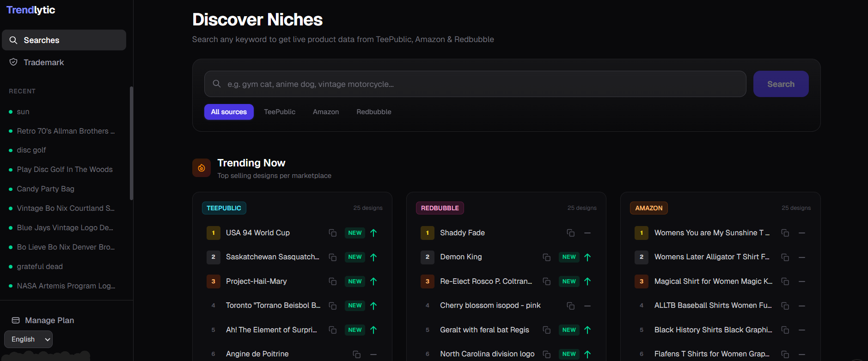Screen dimensions: 868x361
Task: Open the English language dropdown
Action: pos(29,339)
